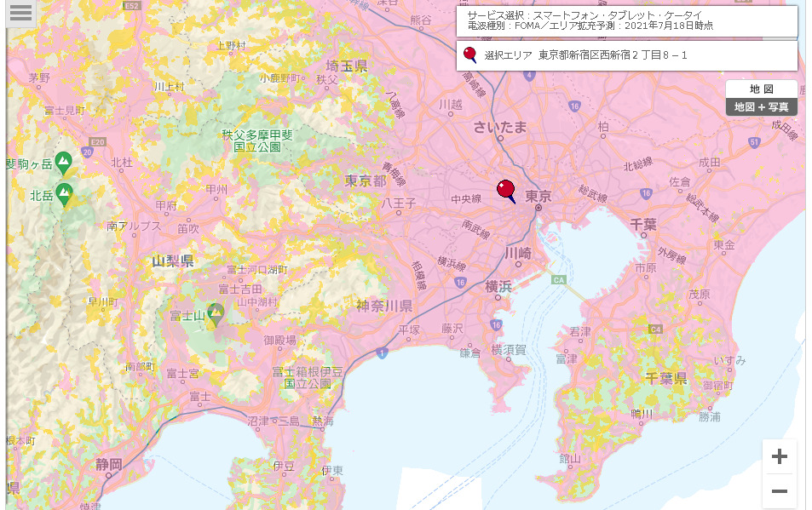Click the 千葉県 prefecture label
This screenshot has height=510, width=812.
(x=665, y=378)
